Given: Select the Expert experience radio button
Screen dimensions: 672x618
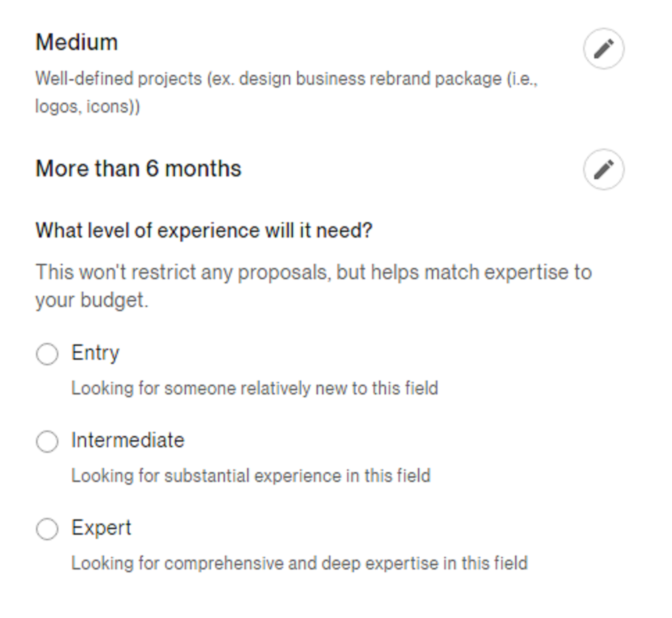Looking at the screenshot, I should pyautogui.click(x=47, y=529).
